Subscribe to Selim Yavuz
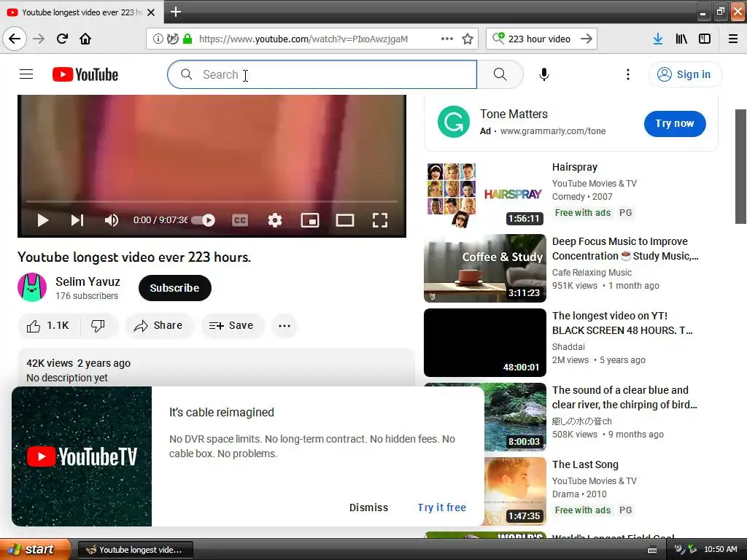 coord(175,287)
